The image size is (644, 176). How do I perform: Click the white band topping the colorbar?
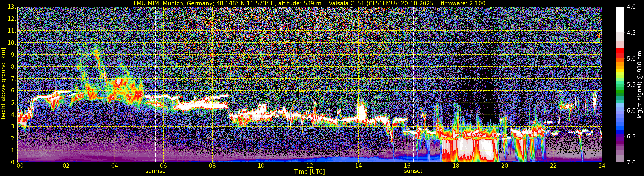point(620,20)
